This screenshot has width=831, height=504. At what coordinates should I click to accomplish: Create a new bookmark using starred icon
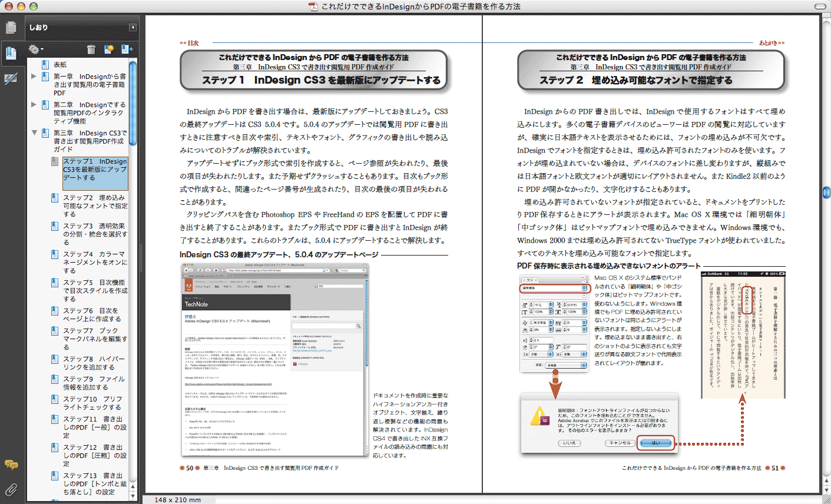click(109, 49)
